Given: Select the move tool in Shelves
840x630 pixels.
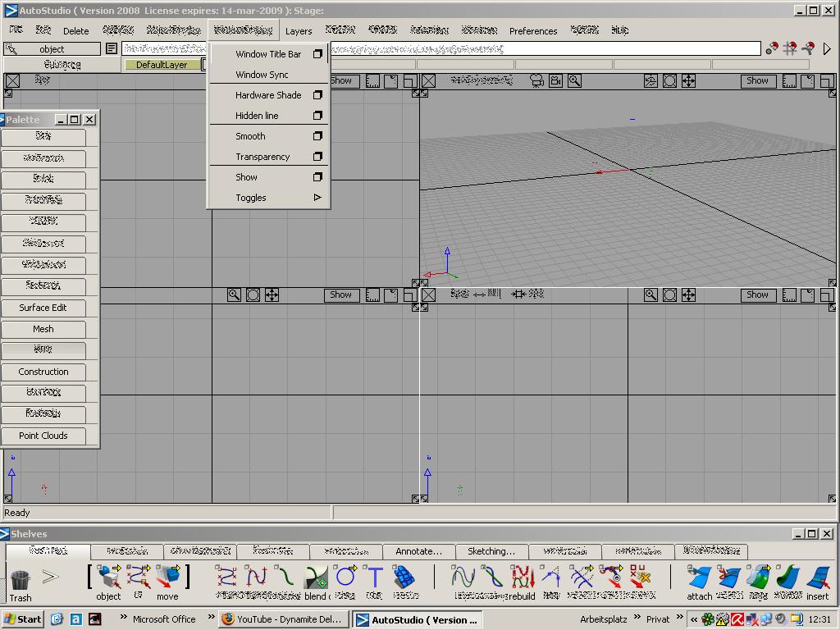Looking at the screenshot, I should 169,577.
